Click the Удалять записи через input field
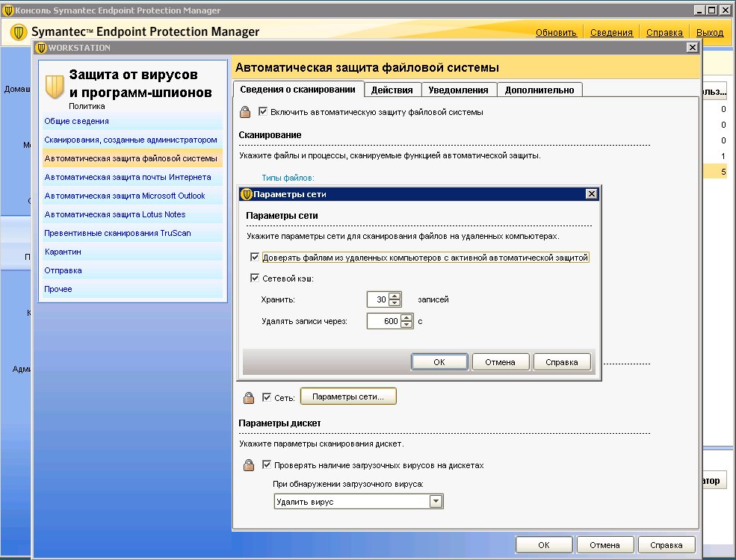The width and height of the screenshot is (736, 560). click(384, 321)
